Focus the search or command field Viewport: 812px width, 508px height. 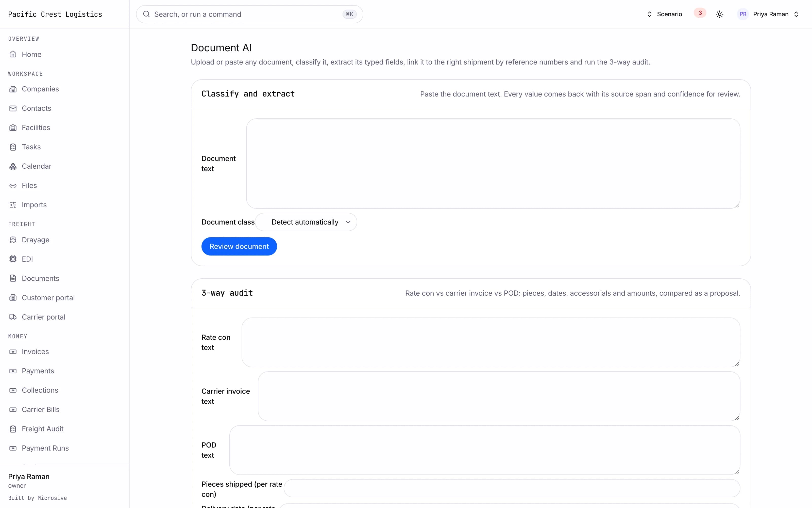point(249,14)
